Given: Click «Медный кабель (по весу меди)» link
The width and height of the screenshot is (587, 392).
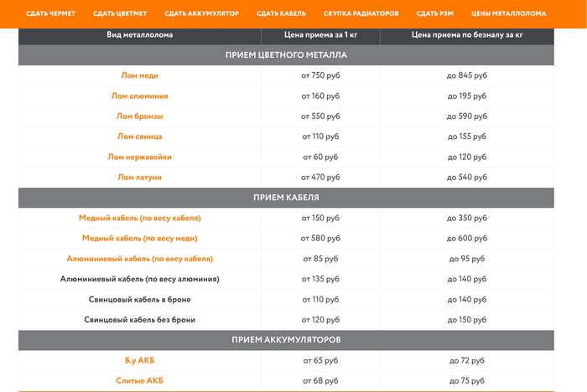Looking at the screenshot, I should point(139,239).
